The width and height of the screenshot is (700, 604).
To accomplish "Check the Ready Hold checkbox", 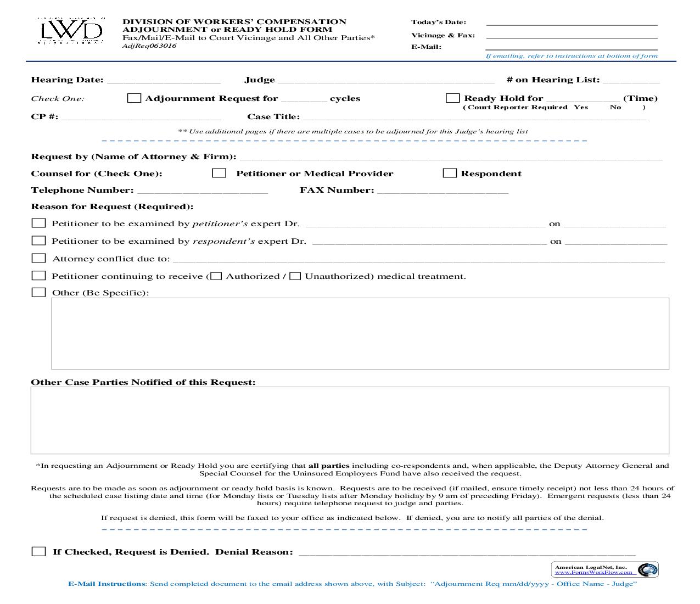I will click(453, 97).
